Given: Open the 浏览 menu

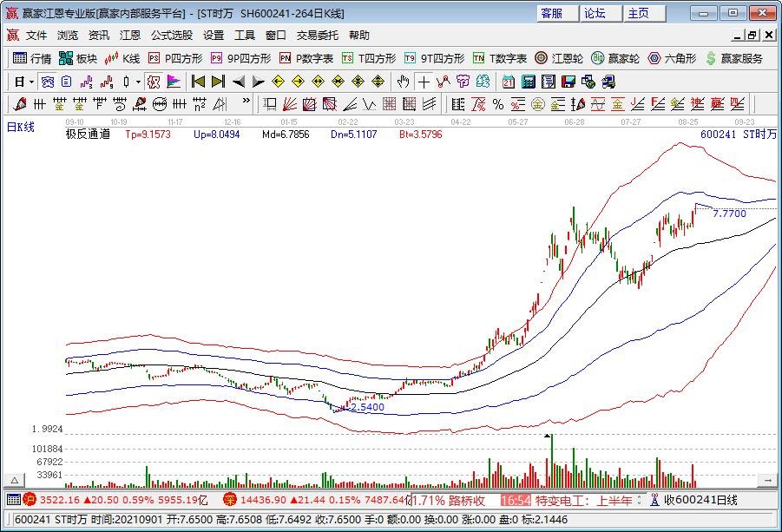Looking at the screenshot, I should pos(68,35).
